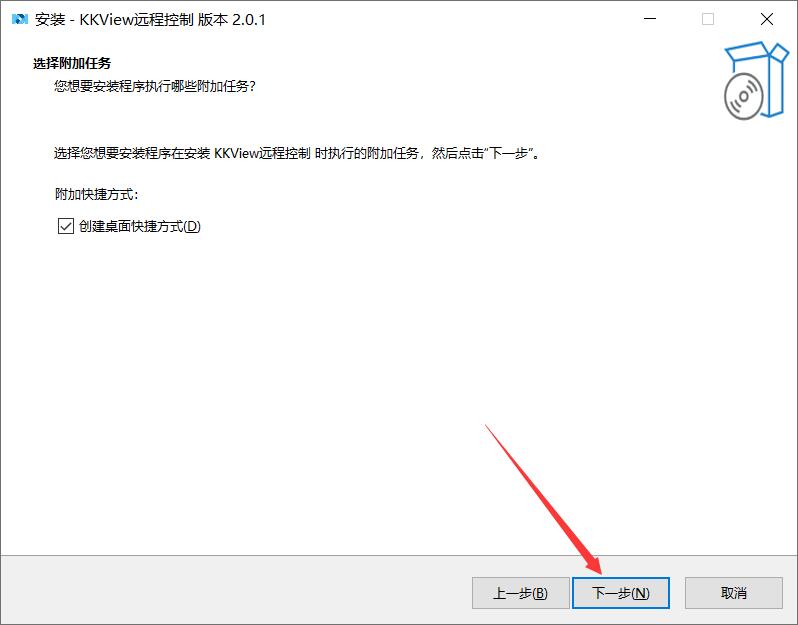Click the empty grey footer area left of 上一步(B)
This screenshot has width=798, height=625.
coord(234,590)
